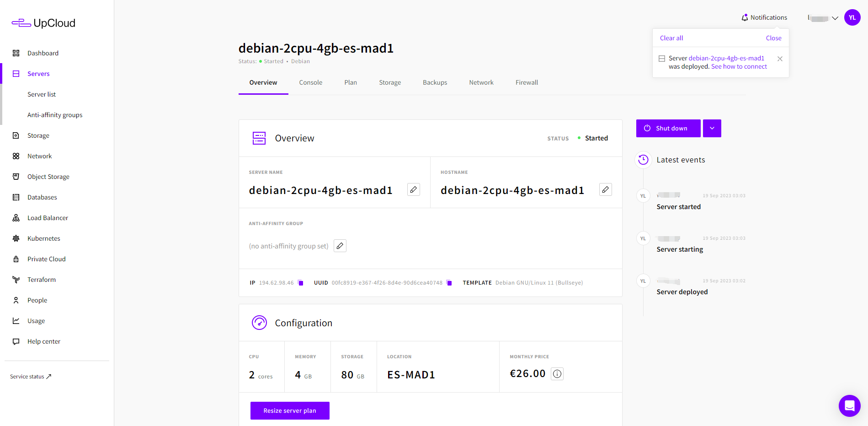Image resolution: width=868 pixels, height=426 pixels.
Task: Open the account dropdown chevron
Action: pyautogui.click(x=835, y=18)
